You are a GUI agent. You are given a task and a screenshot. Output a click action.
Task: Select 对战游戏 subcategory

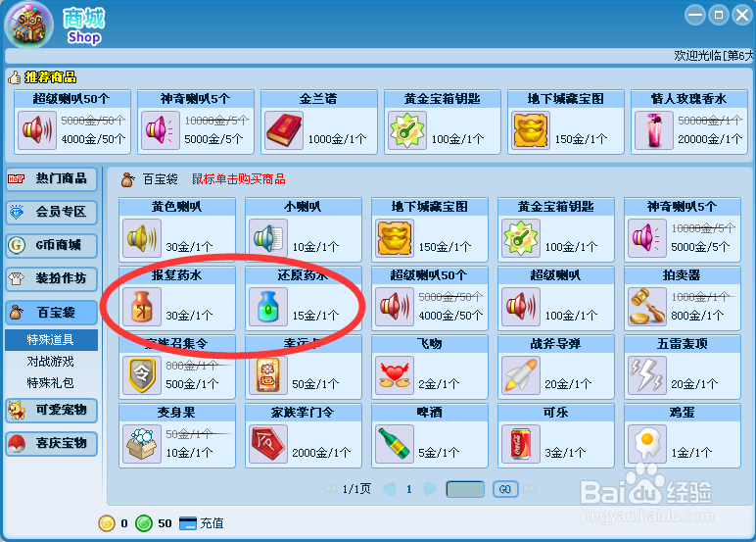tap(51, 362)
